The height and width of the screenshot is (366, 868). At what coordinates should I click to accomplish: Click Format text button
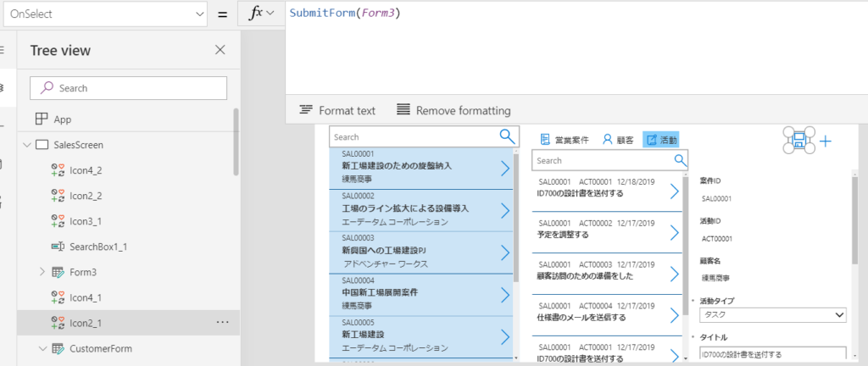coord(337,110)
